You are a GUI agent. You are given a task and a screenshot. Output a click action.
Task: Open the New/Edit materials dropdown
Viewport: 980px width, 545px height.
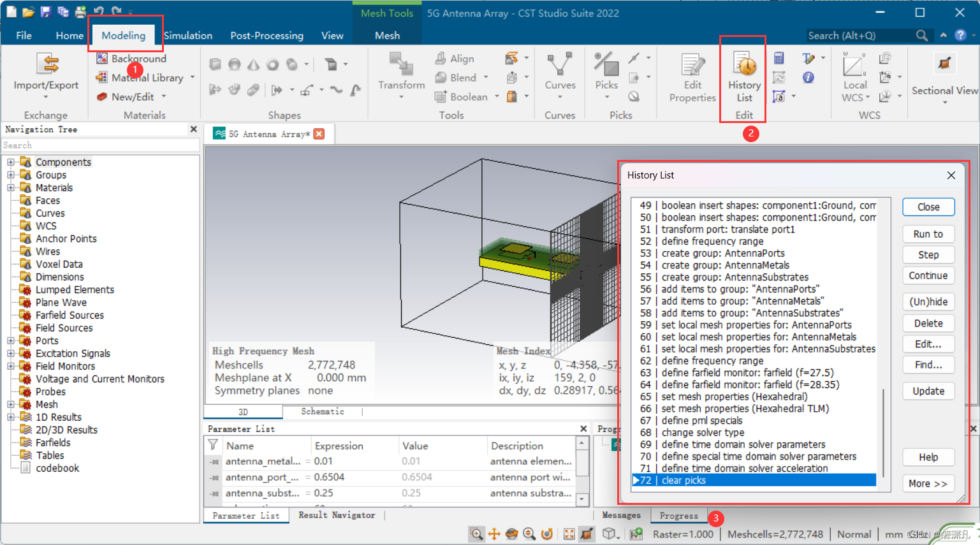tap(164, 97)
